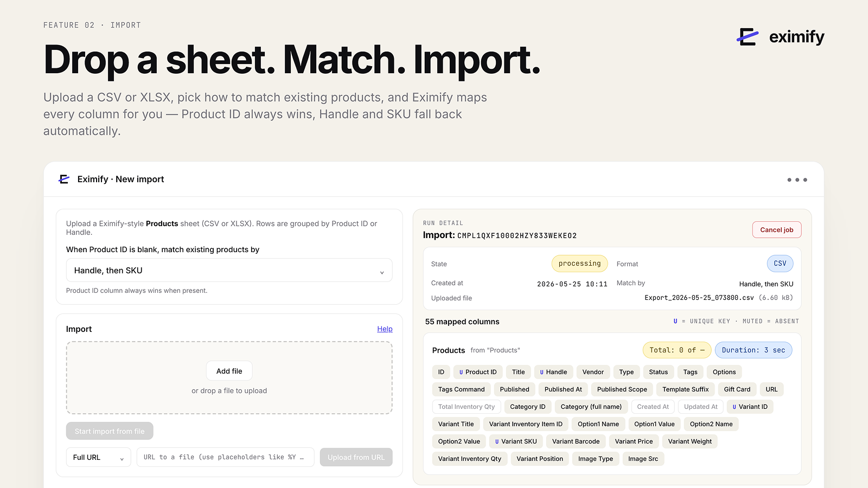The image size is (868, 488).
Task: Select the Option2 Value column chip
Action: (459, 441)
